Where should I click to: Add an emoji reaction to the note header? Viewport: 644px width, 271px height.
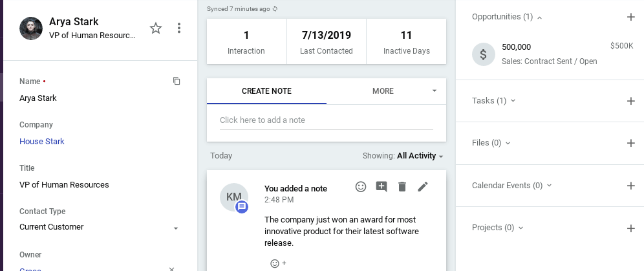[x=361, y=186]
